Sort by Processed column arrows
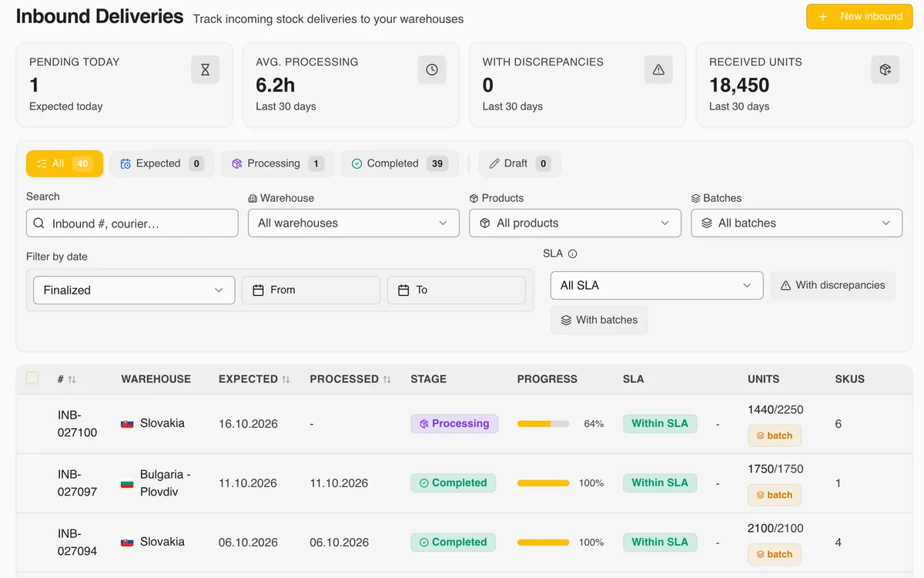The height and width of the screenshot is (578, 924). click(x=387, y=379)
